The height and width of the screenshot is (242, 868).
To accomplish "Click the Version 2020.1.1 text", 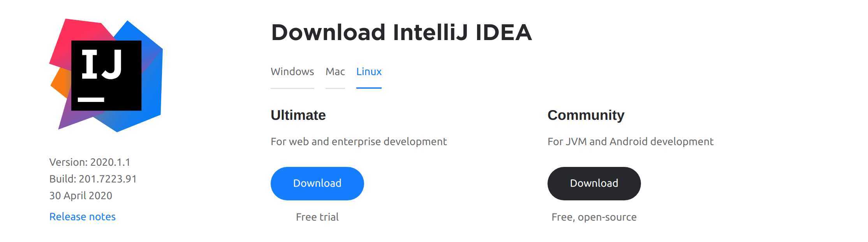I will tap(90, 162).
